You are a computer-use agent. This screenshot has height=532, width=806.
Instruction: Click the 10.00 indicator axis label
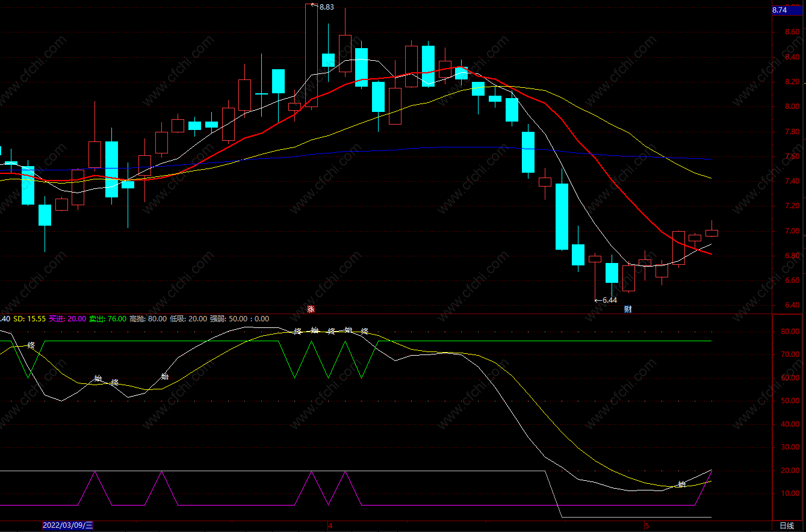[x=790, y=493]
